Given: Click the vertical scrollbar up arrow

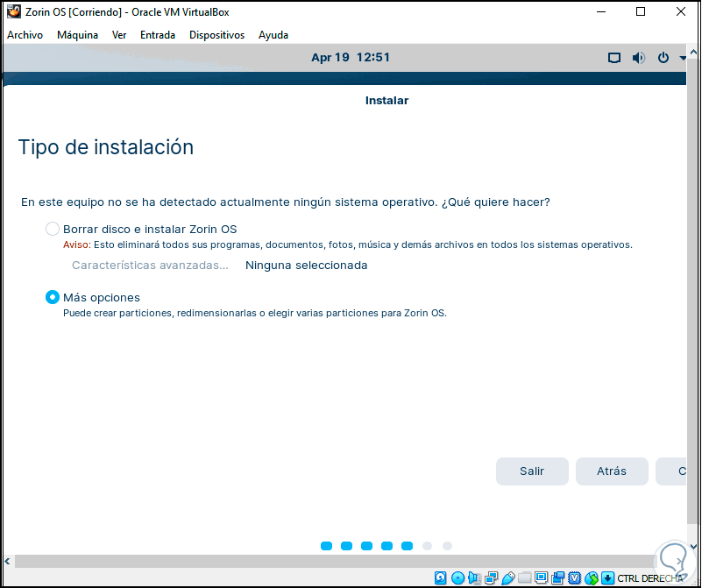Looking at the screenshot, I should point(693,53).
